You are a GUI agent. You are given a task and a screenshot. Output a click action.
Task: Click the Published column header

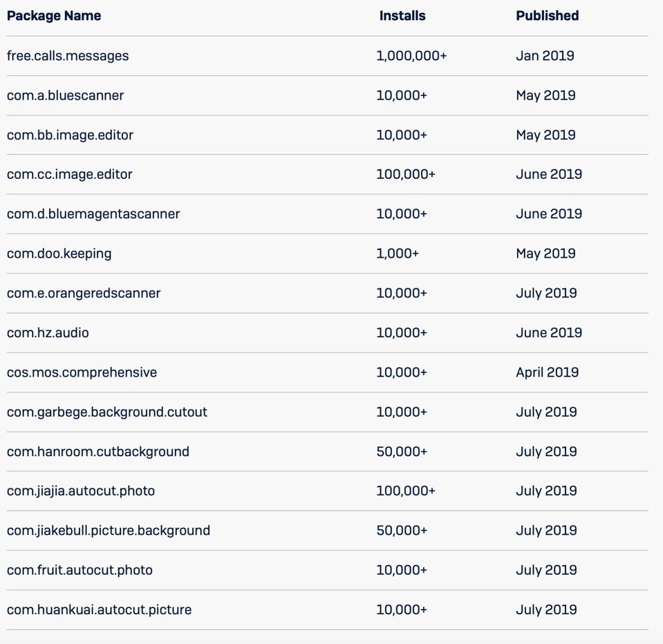(x=547, y=16)
